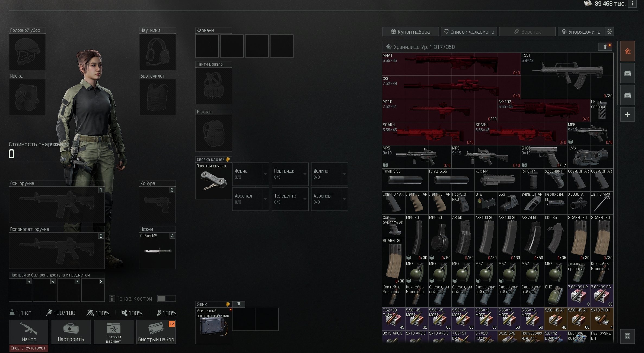Viewport: 644px width, 353px height.
Task: Open storage sort settings gear icon
Action: click(x=609, y=32)
